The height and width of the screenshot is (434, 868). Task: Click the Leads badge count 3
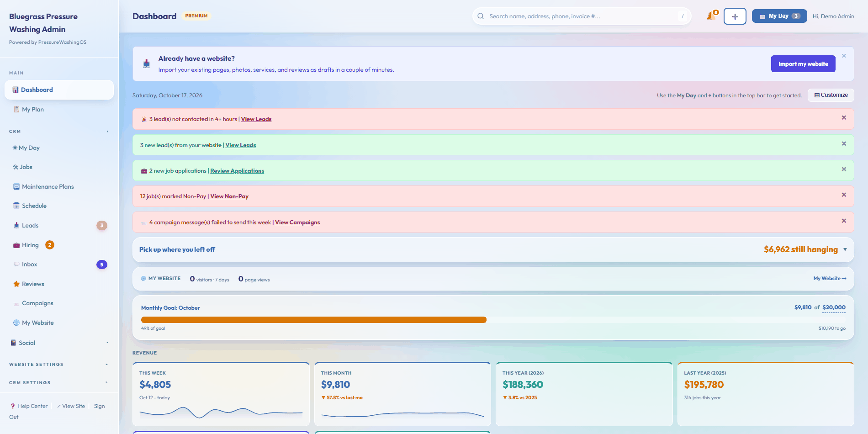click(x=102, y=225)
